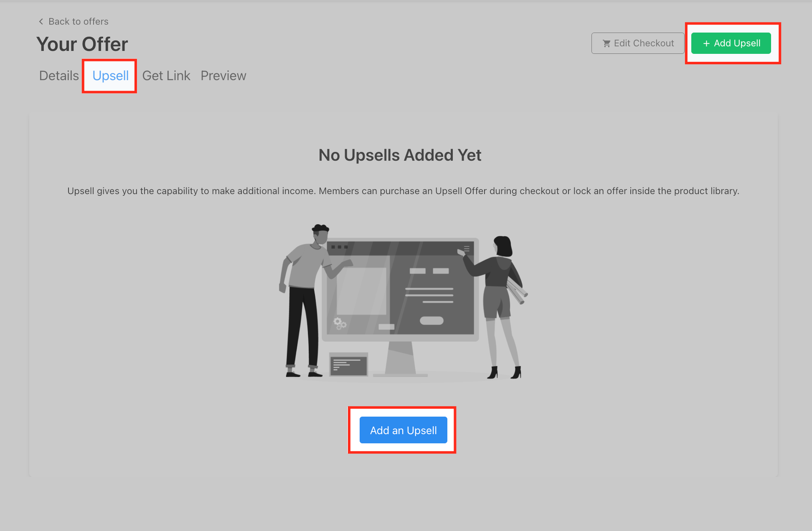Click the gear icons on the illustrated screen

[x=339, y=323]
